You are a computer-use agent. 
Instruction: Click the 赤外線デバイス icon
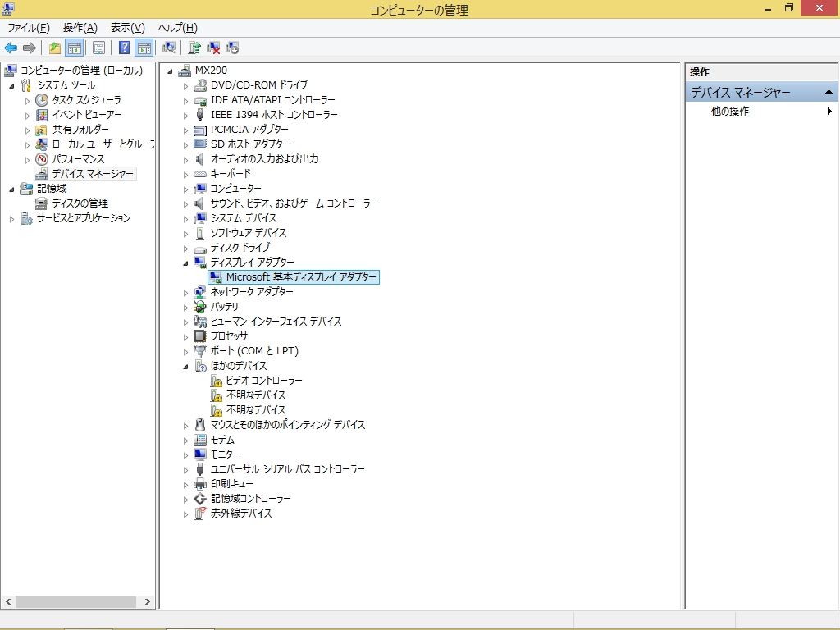pos(200,514)
